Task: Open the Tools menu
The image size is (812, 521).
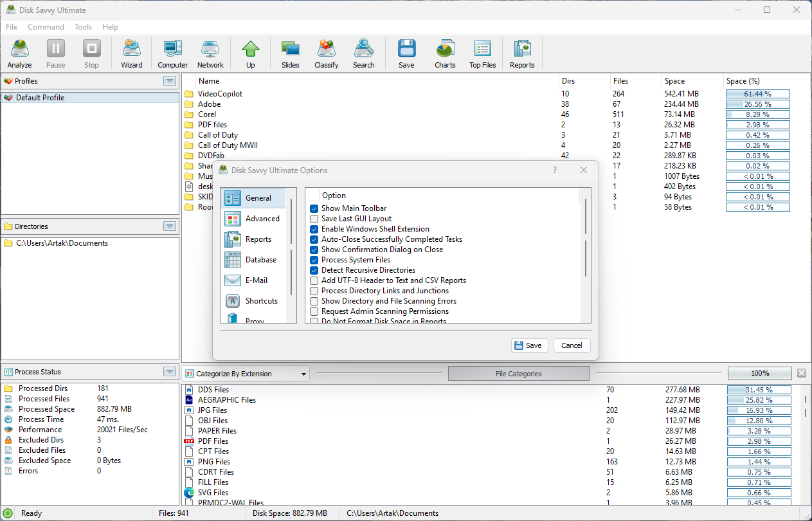Action: click(x=83, y=27)
